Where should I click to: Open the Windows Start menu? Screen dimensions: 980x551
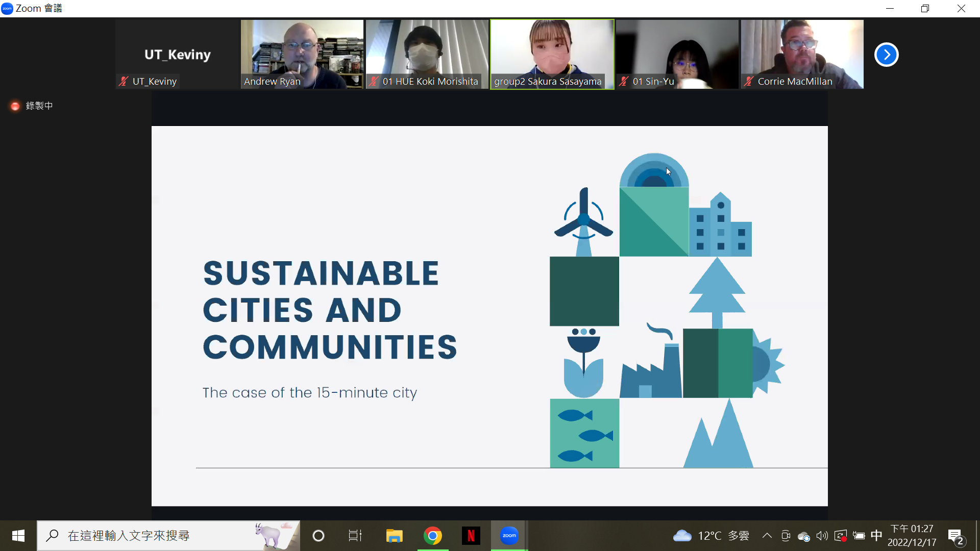click(18, 536)
